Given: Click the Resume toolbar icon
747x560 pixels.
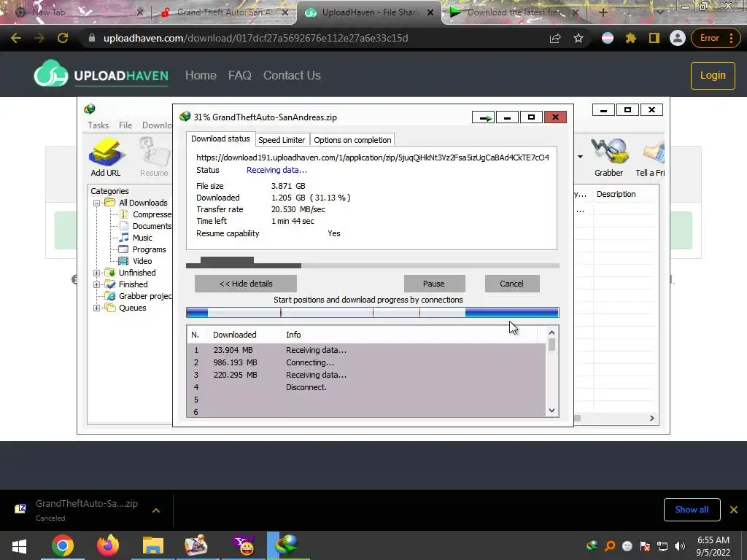Looking at the screenshot, I should click(x=154, y=157).
